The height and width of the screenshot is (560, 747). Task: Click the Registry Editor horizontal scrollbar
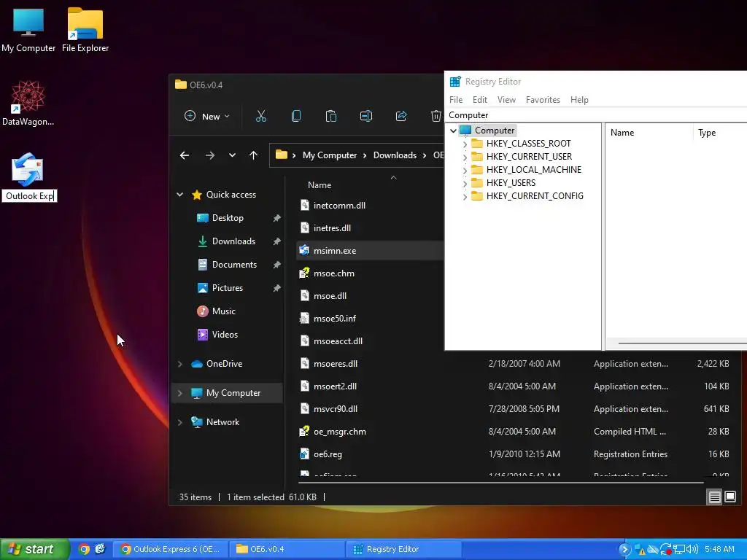[x=682, y=343]
